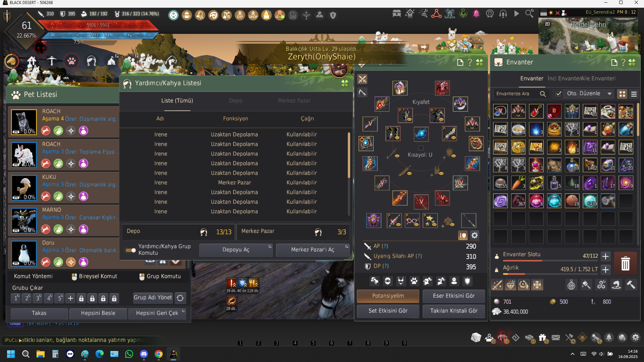Click the crossed swords icon in Ekipman panel
The image size is (644, 362).
pos(362,79)
